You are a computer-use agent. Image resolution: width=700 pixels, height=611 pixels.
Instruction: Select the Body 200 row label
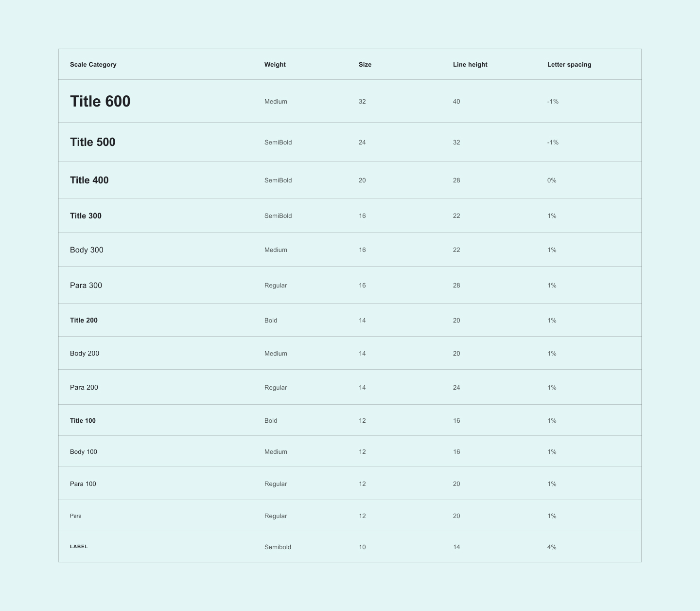(85, 354)
